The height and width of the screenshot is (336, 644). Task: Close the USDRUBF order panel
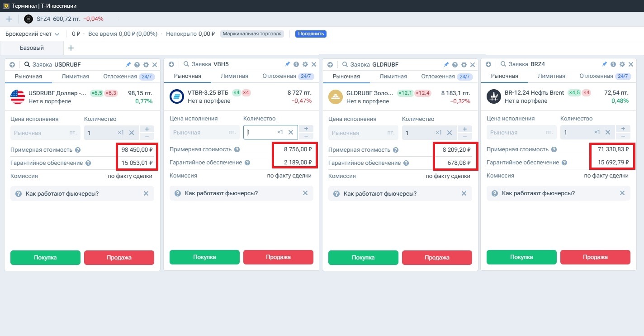tap(155, 65)
